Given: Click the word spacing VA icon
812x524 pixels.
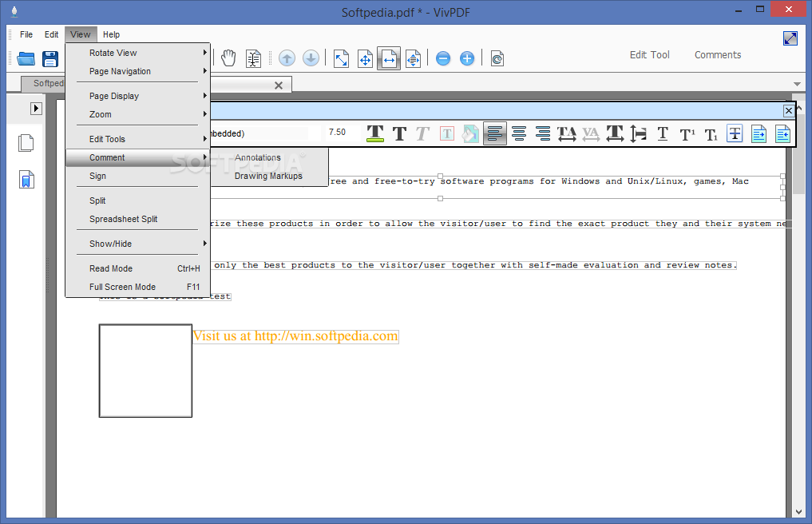Looking at the screenshot, I should (x=590, y=133).
